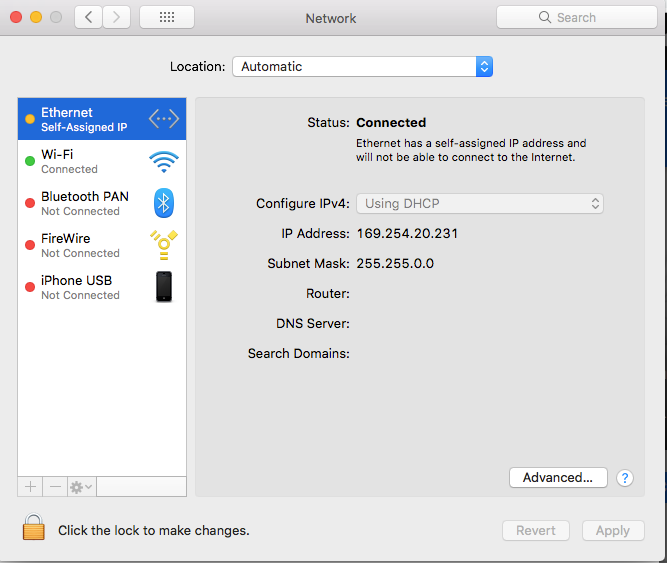
Task: Open the Location dropdown
Action: pos(362,67)
